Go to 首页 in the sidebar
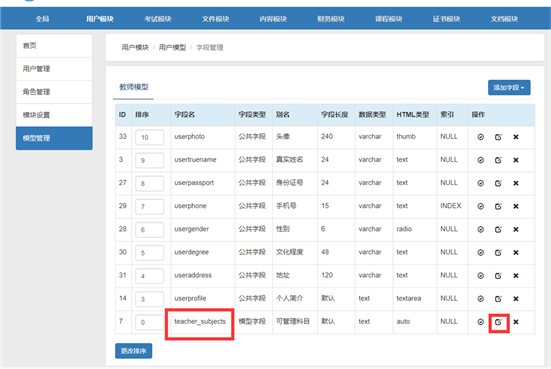This screenshot has width=551, height=369. tap(54, 46)
